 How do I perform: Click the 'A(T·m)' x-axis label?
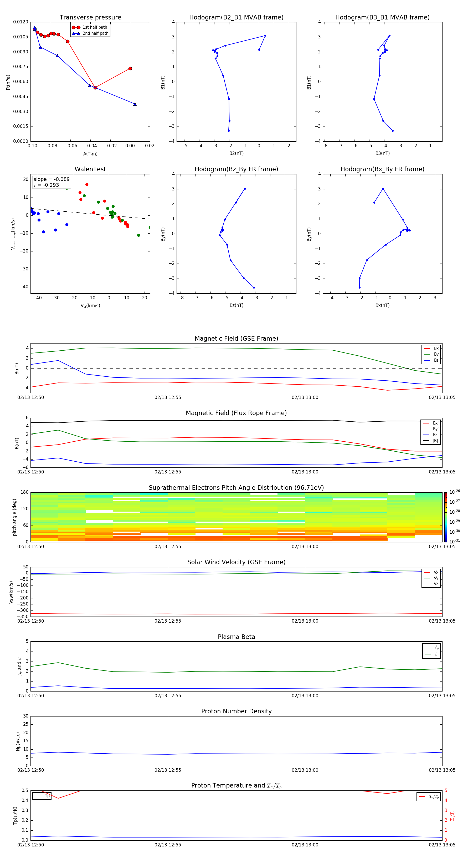[x=90, y=154]
